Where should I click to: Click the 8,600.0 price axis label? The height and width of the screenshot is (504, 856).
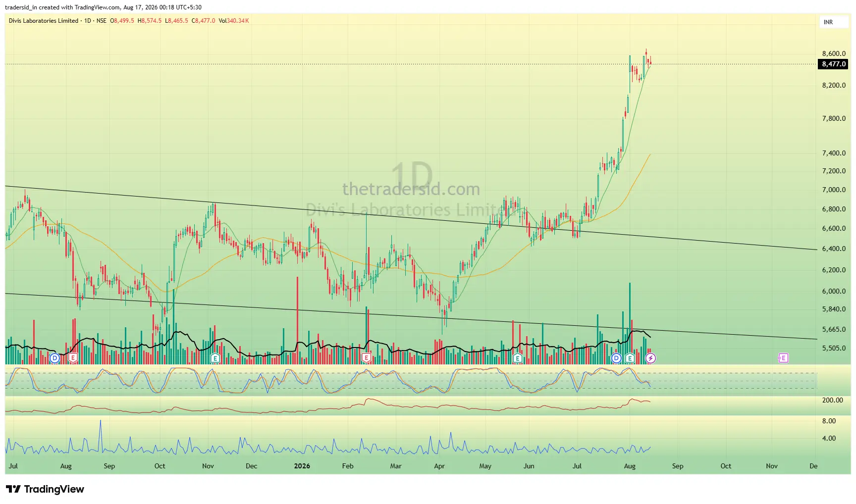834,53
